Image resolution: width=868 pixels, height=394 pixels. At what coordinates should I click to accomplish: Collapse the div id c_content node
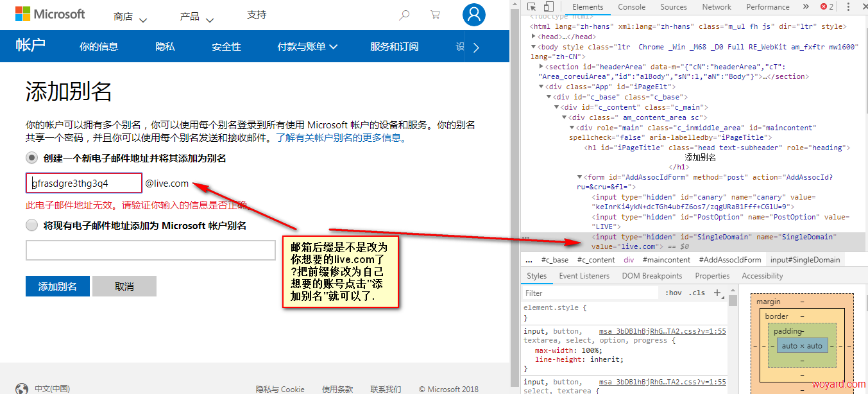(557, 107)
